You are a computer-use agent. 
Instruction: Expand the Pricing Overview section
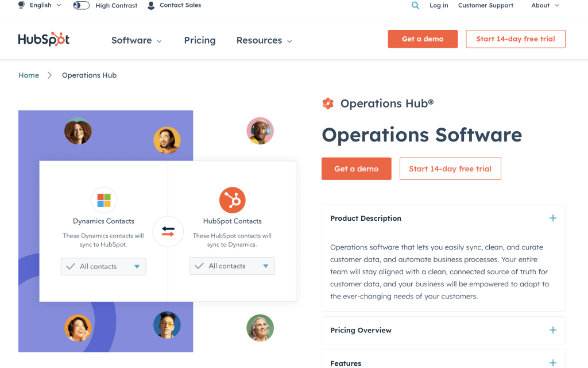(x=443, y=330)
